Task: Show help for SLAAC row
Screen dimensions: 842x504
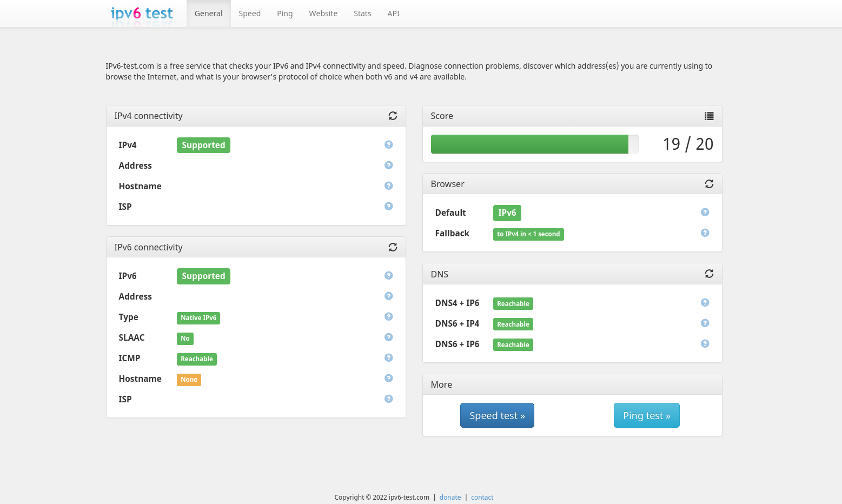Action: 388,337
